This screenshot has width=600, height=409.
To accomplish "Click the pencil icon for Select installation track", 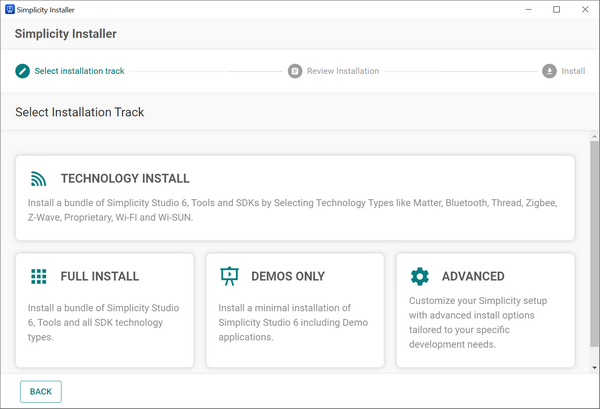I will click(23, 71).
